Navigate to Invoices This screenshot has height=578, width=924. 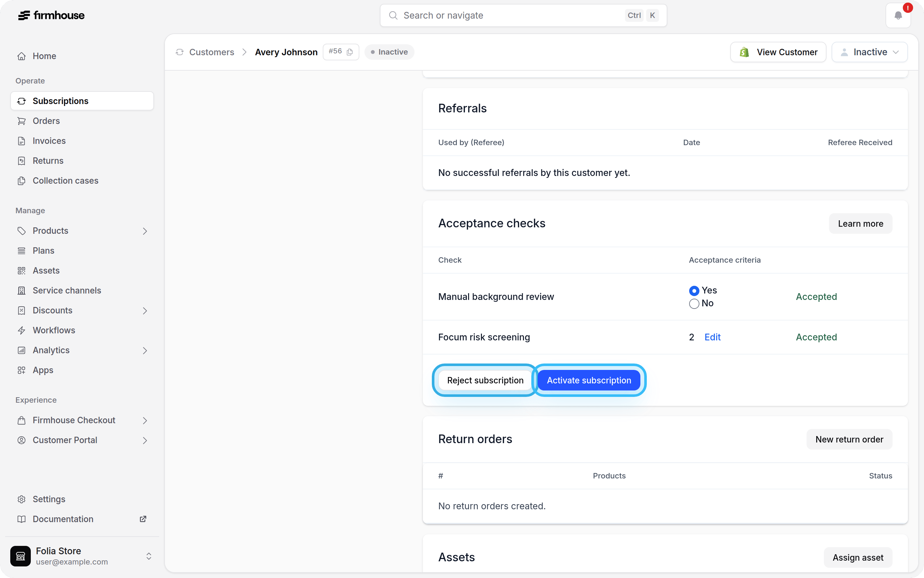point(82,141)
